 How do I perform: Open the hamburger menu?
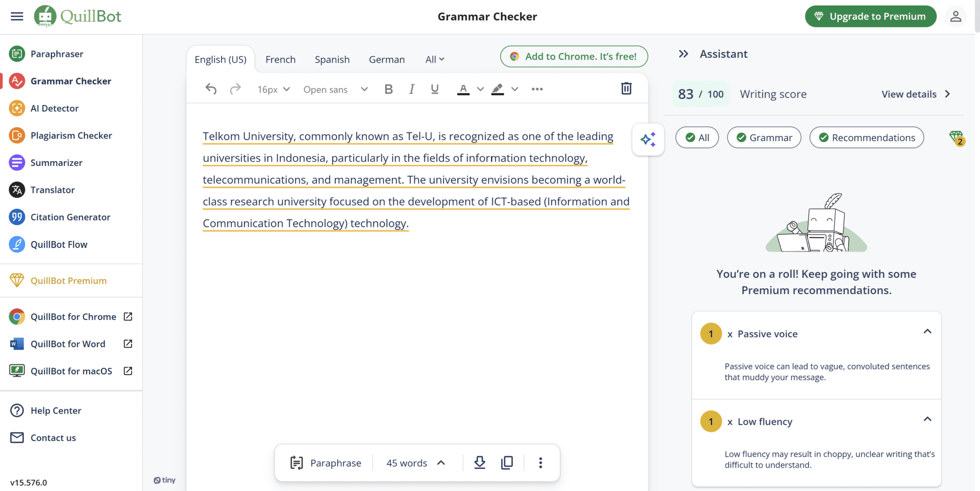click(17, 16)
